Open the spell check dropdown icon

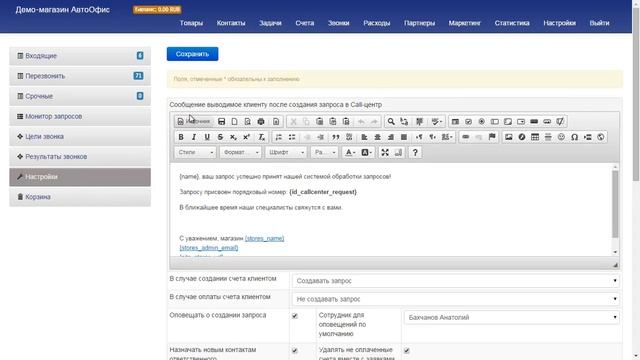pyautogui.click(x=436, y=122)
